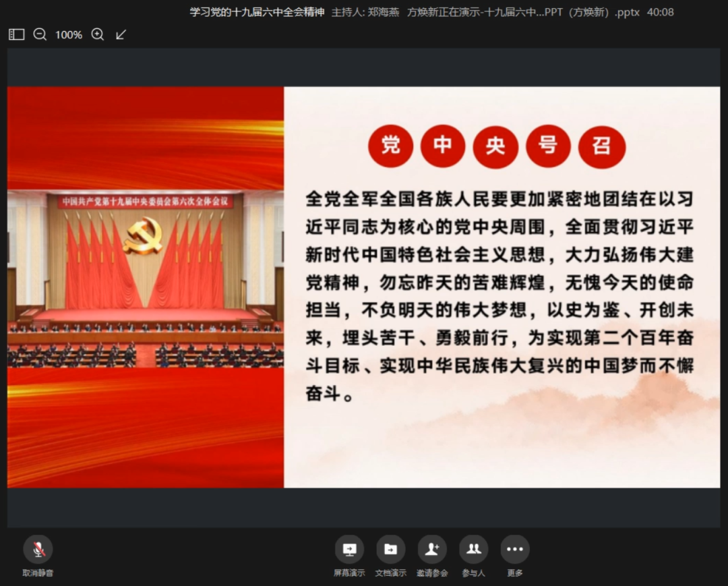Click the presenting file name ending in .pptx

[523, 12]
